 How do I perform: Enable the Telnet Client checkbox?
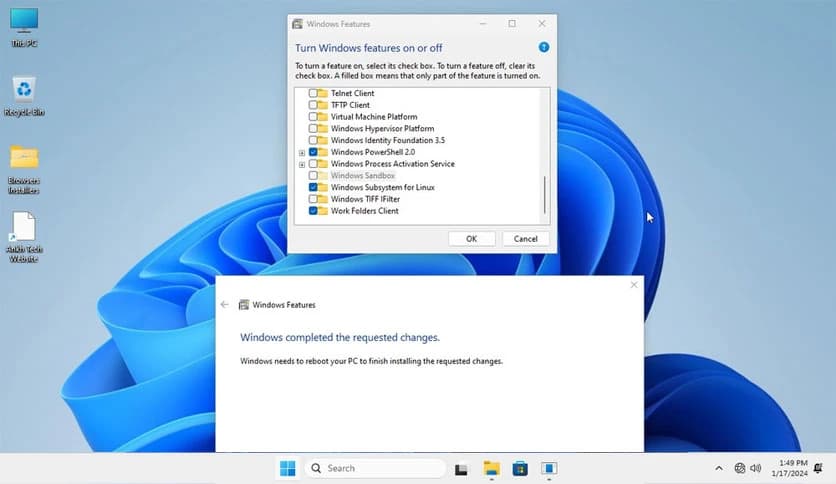(x=313, y=93)
